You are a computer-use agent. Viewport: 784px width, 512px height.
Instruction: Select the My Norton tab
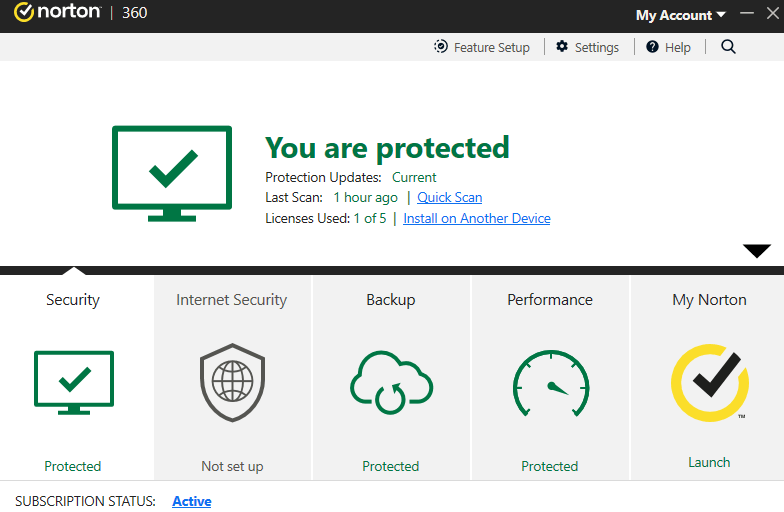(x=708, y=378)
